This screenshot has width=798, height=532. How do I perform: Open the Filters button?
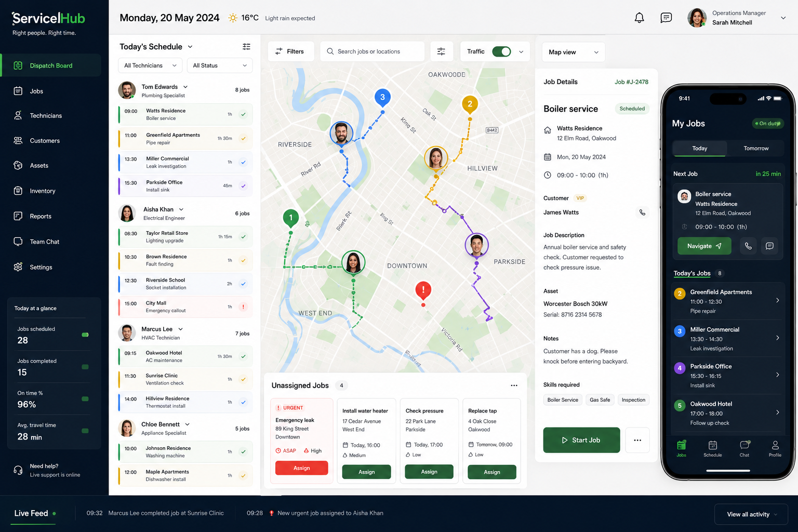291,51
